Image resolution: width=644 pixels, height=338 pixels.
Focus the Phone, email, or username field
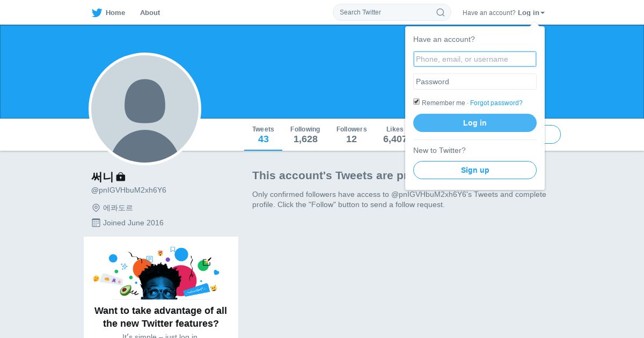point(474,59)
